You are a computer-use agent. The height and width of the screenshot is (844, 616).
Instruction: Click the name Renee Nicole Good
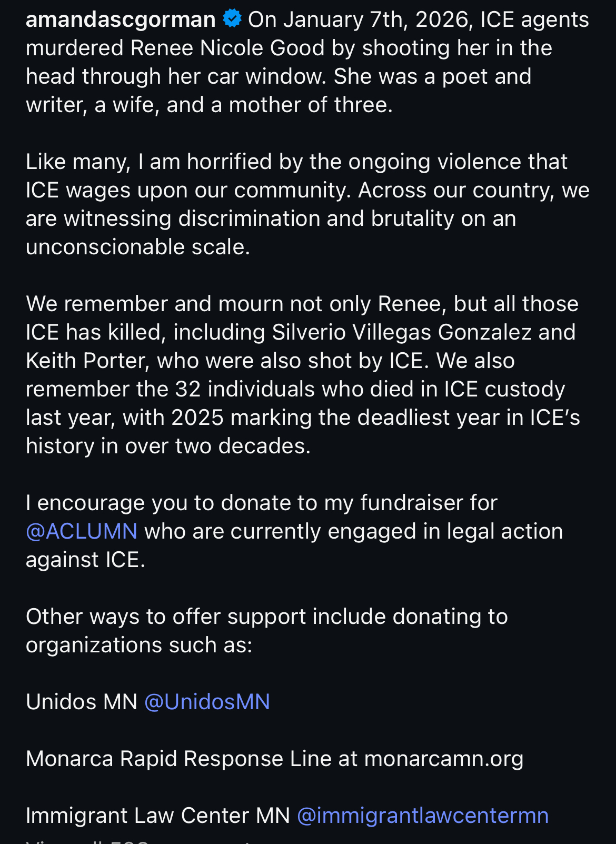click(x=227, y=48)
